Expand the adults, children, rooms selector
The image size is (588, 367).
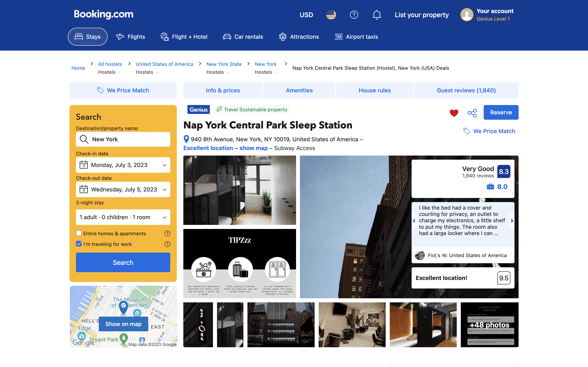click(123, 217)
